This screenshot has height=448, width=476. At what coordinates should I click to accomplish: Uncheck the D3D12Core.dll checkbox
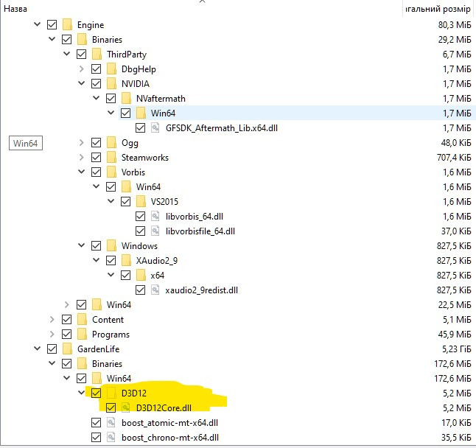tap(111, 407)
